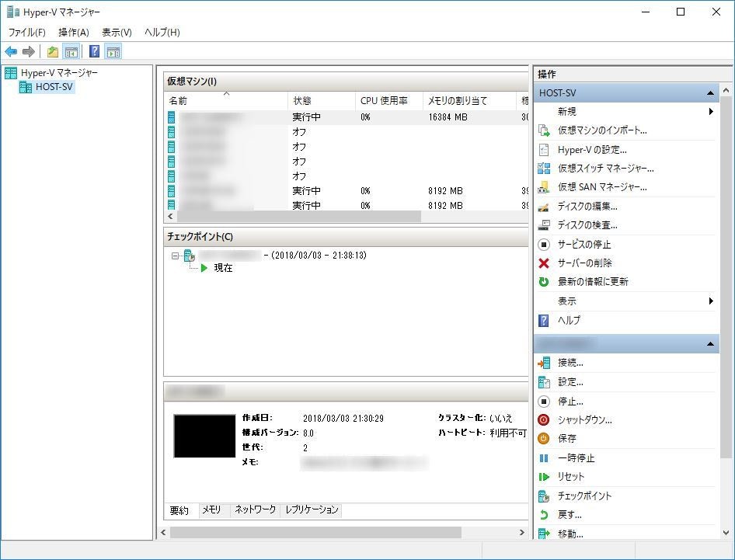Click the sort arrow above 名前 column

[226, 94]
